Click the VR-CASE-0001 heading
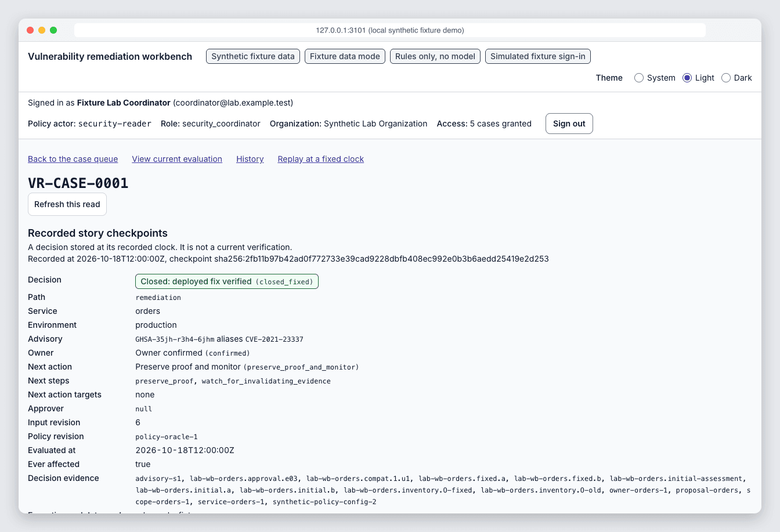 (x=78, y=183)
